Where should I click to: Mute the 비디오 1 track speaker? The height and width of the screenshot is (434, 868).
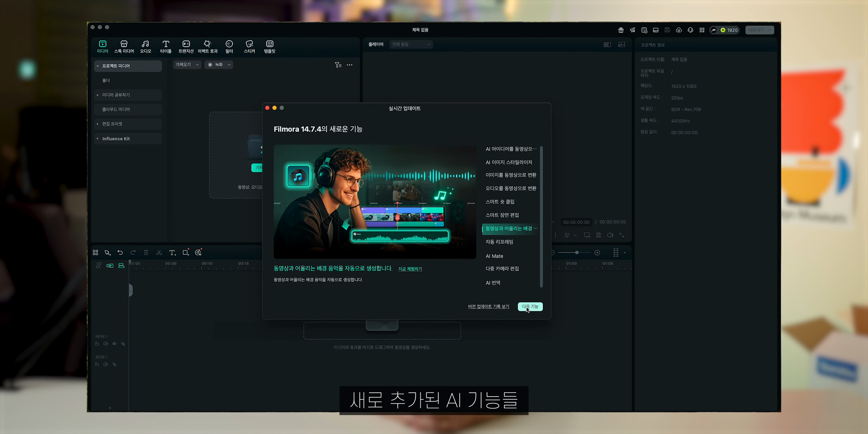pyautogui.click(x=105, y=344)
